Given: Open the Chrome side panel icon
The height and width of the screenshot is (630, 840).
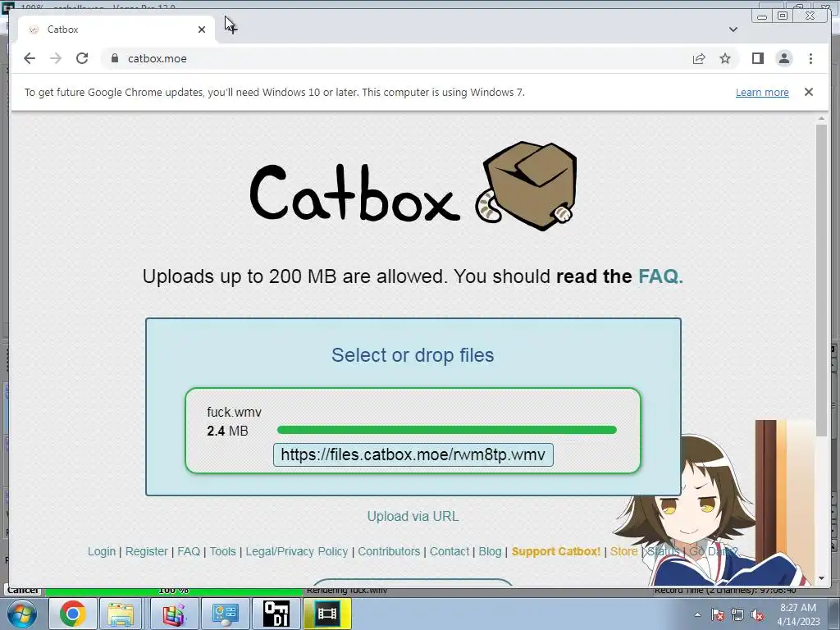Looking at the screenshot, I should tap(757, 58).
